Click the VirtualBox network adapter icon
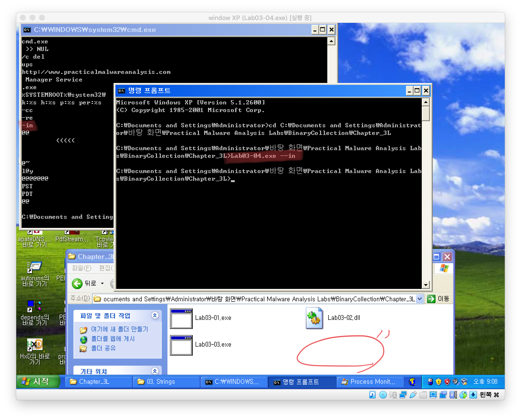Image resolution: width=521 pixels, height=420 pixels. click(403, 395)
